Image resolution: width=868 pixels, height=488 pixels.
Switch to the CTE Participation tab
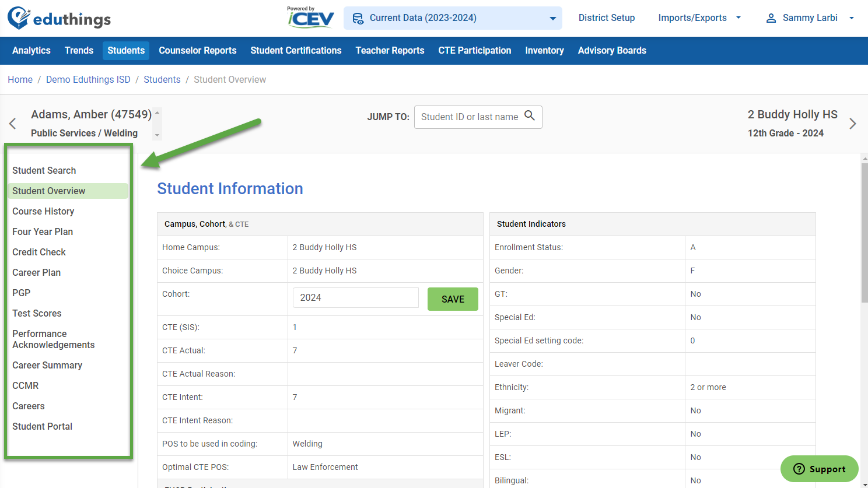click(x=474, y=51)
